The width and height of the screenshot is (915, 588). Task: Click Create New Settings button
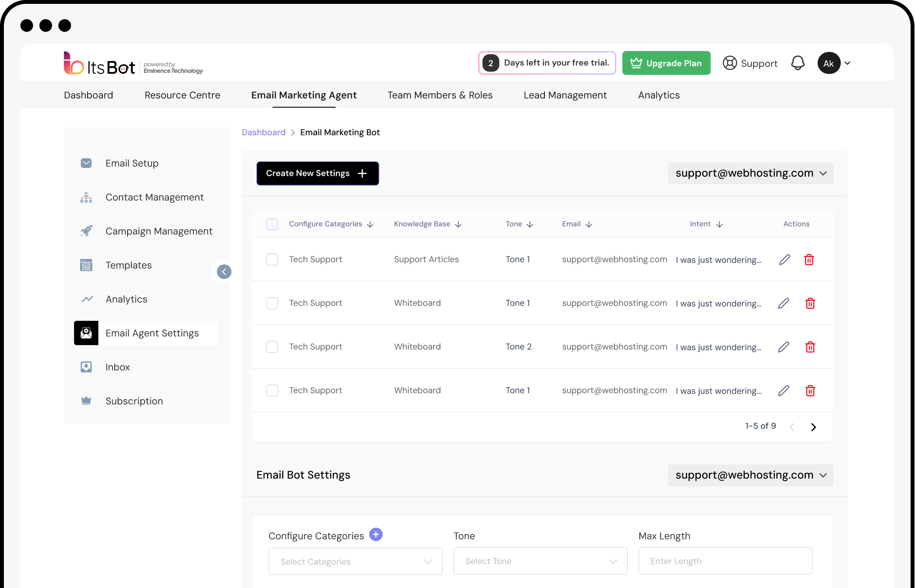317,173
